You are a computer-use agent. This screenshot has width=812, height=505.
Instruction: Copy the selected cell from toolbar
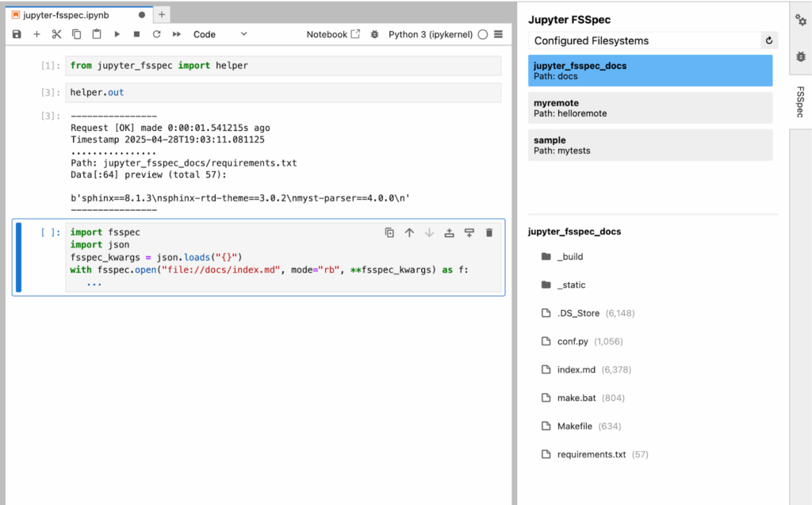pyautogui.click(x=77, y=34)
